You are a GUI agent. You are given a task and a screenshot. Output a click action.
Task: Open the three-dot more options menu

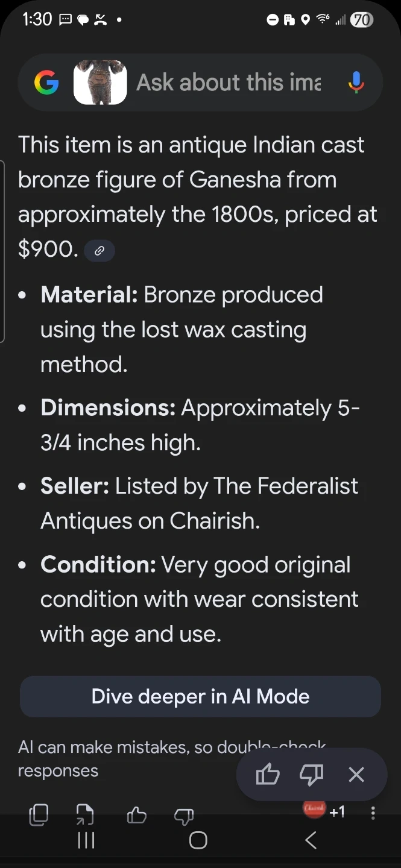coord(373,813)
